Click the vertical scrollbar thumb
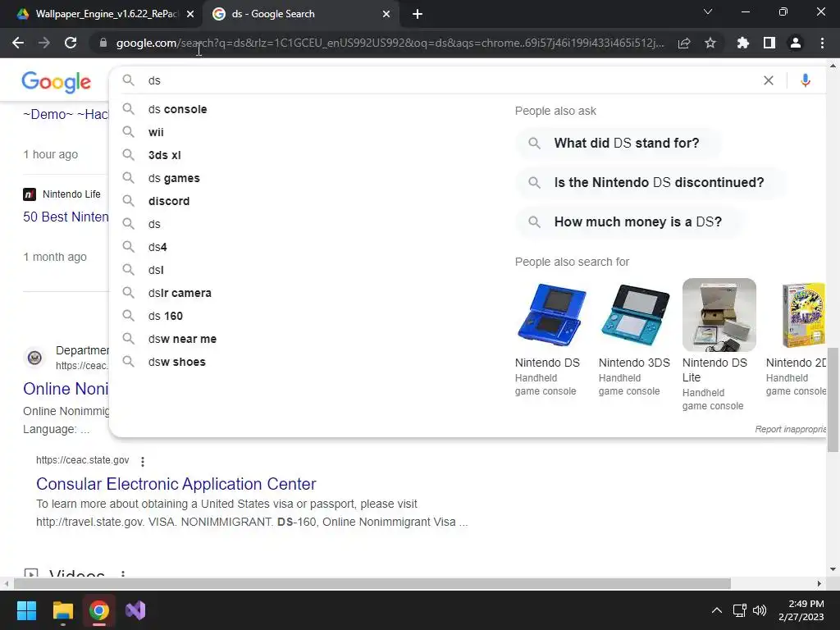The image size is (840, 630). click(x=833, y=399)
